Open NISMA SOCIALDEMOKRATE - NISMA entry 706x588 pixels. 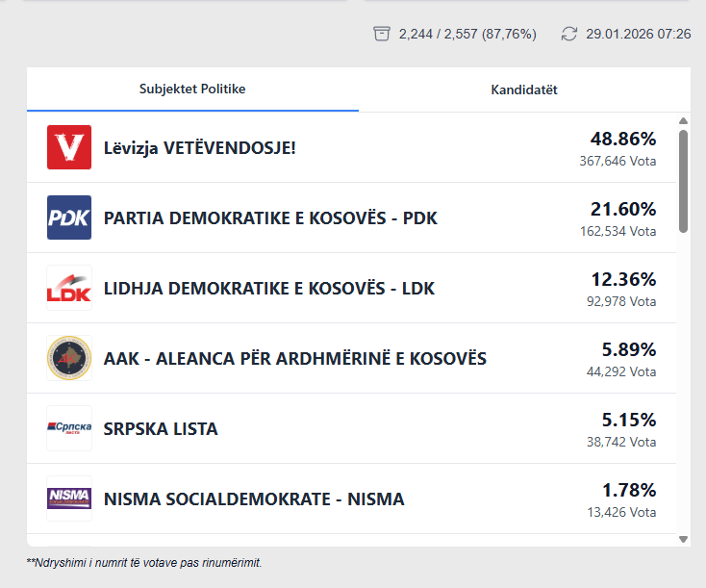254,499
